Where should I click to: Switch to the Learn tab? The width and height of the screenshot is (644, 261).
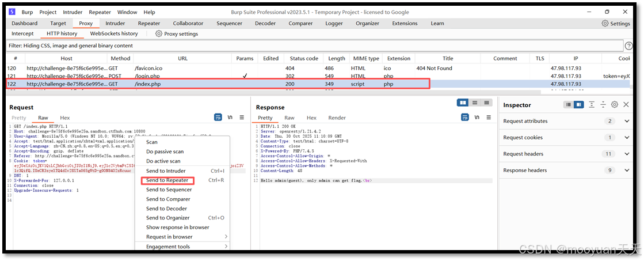(x=437, y=24)
